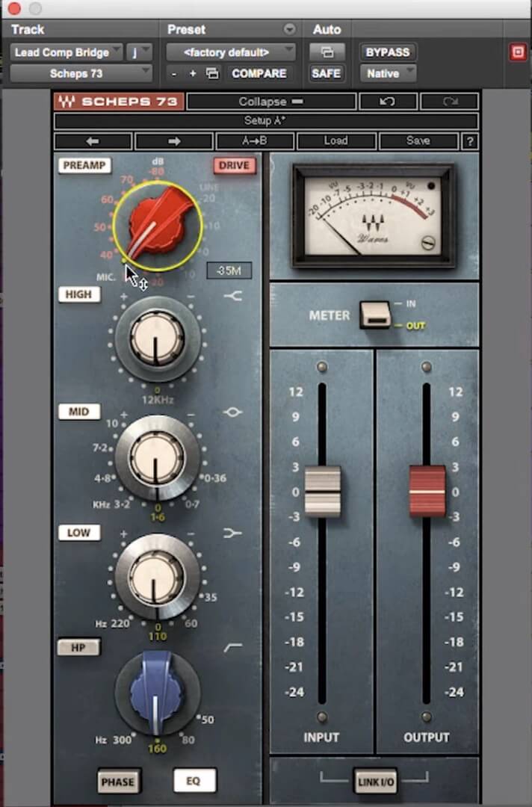Select the 110 Hz low frequency value
Screen dimensions: 532x807
pyautogui.click(x=158, y=637)
